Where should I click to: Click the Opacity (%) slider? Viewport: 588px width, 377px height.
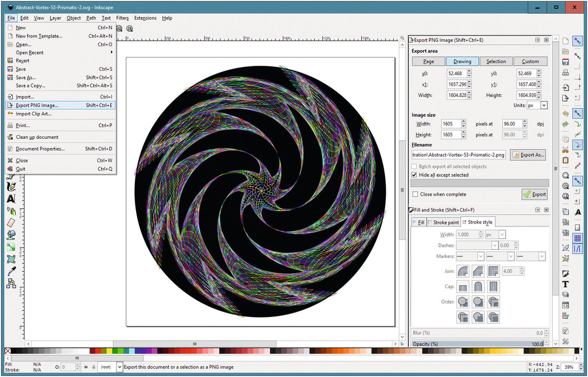pos(478,344)
